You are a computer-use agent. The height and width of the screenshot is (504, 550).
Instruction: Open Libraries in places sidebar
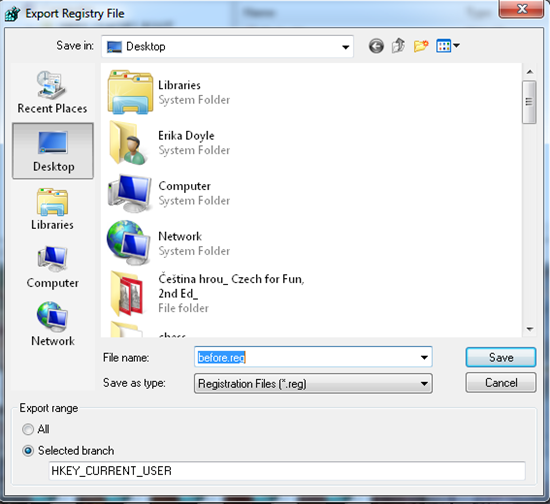(x=52, y=209)
